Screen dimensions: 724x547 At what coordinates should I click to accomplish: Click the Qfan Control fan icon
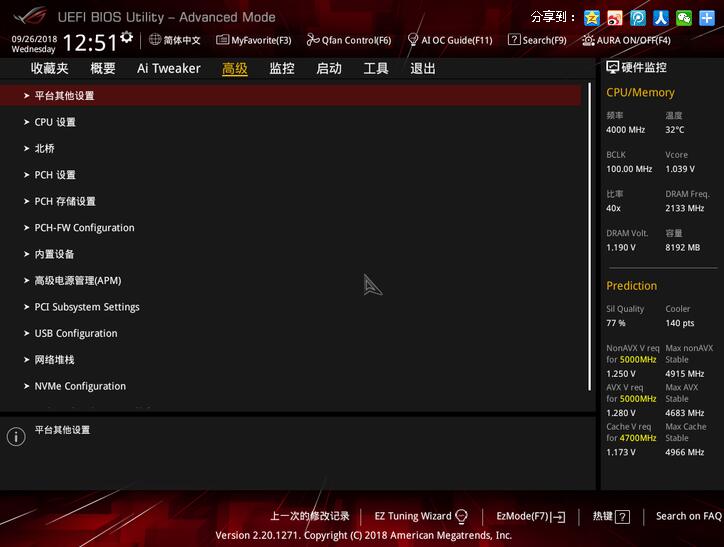coord(313,40)
